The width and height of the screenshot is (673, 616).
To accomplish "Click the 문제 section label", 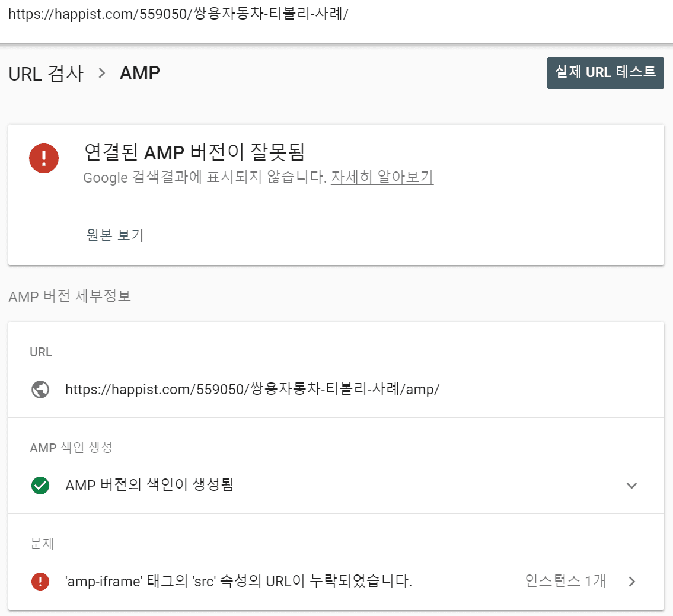I will tap(42, 544).
